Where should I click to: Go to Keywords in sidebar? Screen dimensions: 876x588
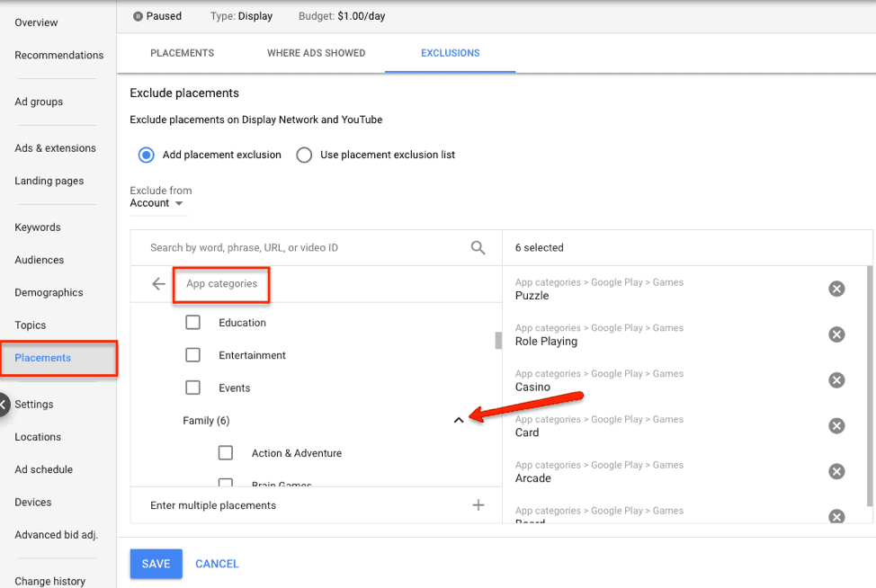(38, 227)
